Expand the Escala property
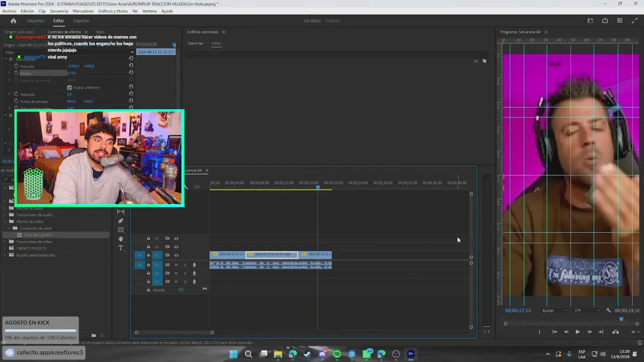The height and width of the screenshot is (362, 644). click(x=9, y=73)
